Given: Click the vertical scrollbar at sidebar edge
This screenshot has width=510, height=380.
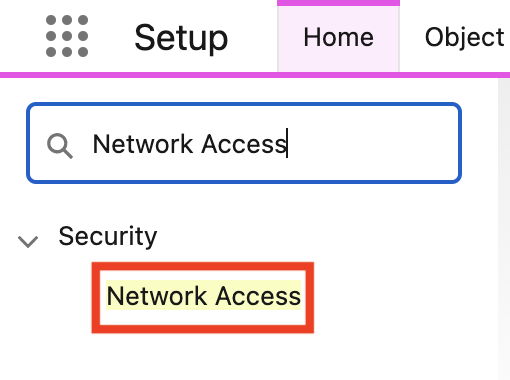Looking at the screenshot, I should tap(504, 229).
